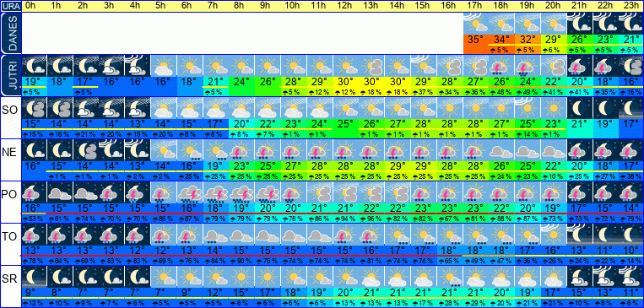This screenshot has width=644, height=308.
Task: Click the 96 % precipitation value on PO
Action: (371, 218)
